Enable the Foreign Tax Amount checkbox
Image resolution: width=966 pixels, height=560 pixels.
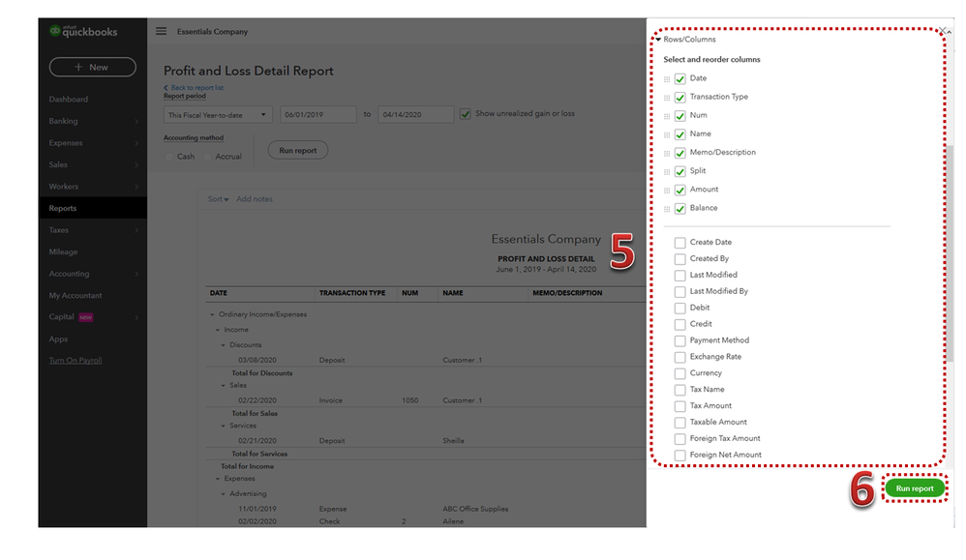(x=680, y=439)
